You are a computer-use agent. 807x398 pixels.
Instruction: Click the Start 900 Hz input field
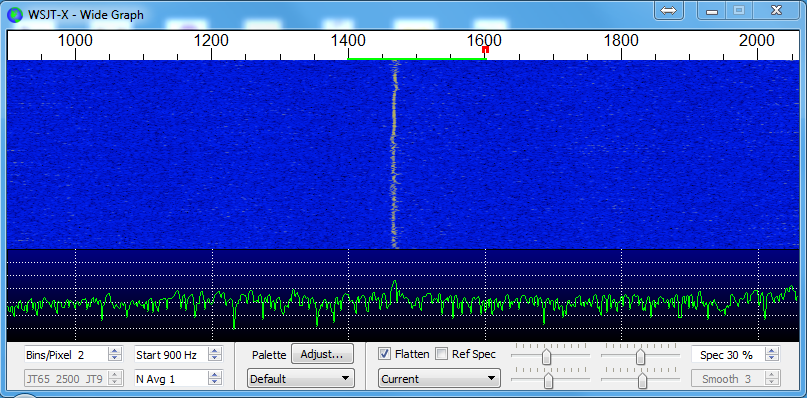coord(171,355)
